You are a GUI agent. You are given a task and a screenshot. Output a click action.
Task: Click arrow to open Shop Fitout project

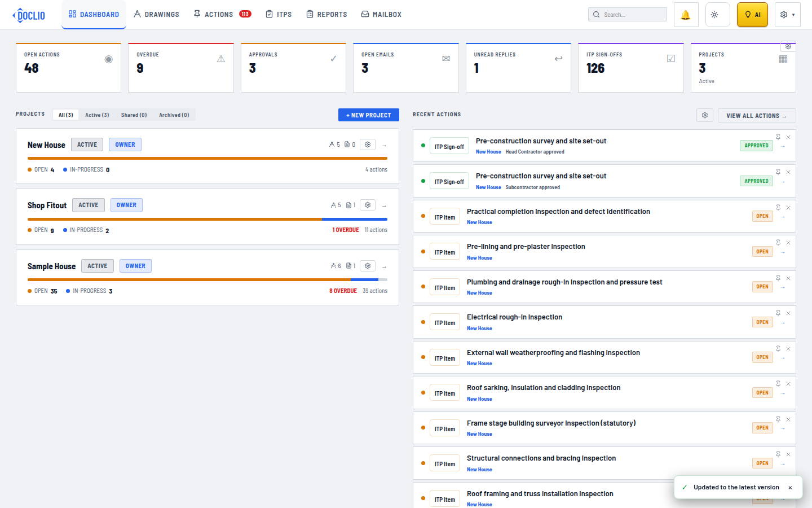tap(385, 205)
